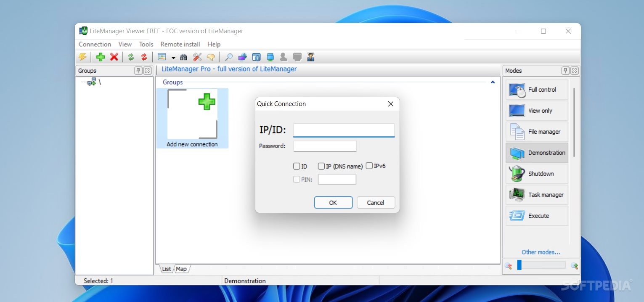Click the grid view mode toolbar icon
The width and height of the screenshot is (644, 302).
pyautogui.click(x=162, y=57)
